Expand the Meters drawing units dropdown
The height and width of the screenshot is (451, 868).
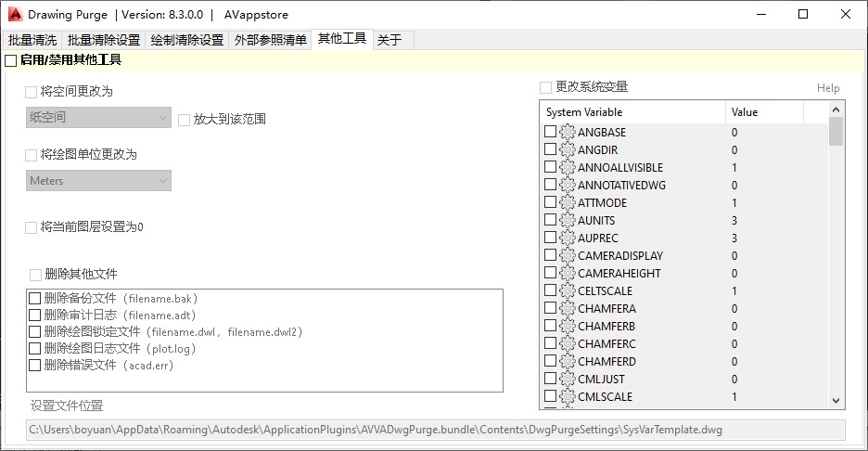[98, 181]
